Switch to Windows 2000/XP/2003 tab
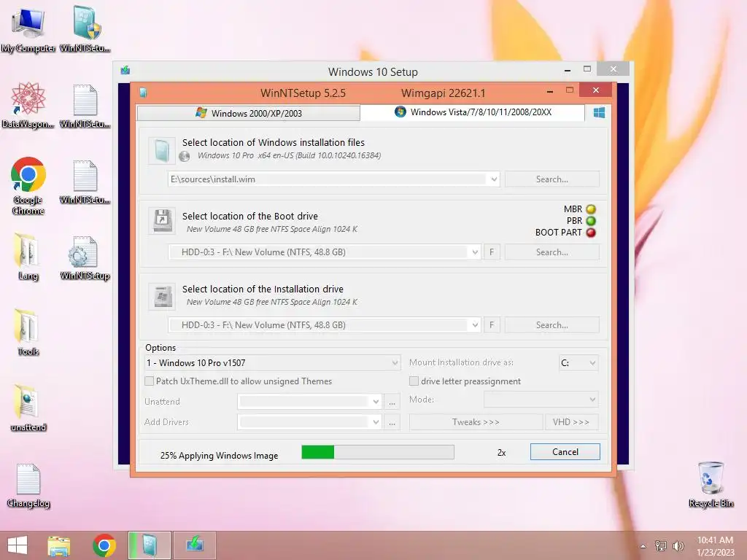 [248, 113]
